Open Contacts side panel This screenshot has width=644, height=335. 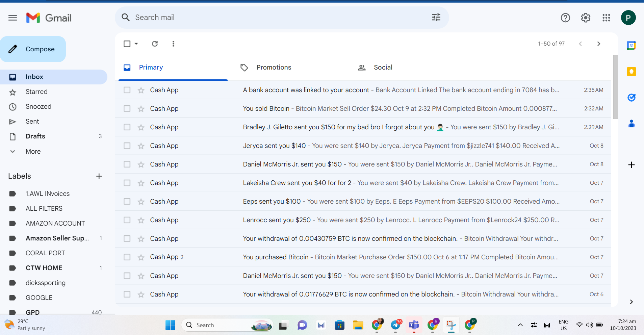[631, 124]
